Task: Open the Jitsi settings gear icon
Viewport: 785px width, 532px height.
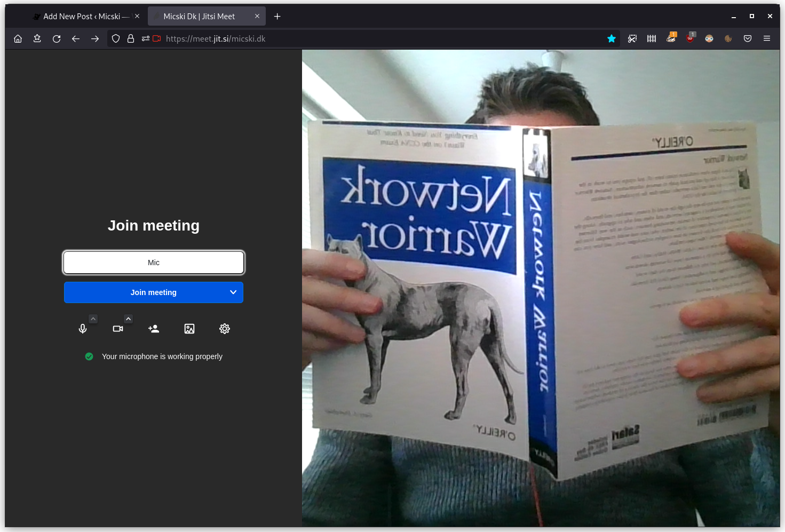Action: click(x=225, y=329)
